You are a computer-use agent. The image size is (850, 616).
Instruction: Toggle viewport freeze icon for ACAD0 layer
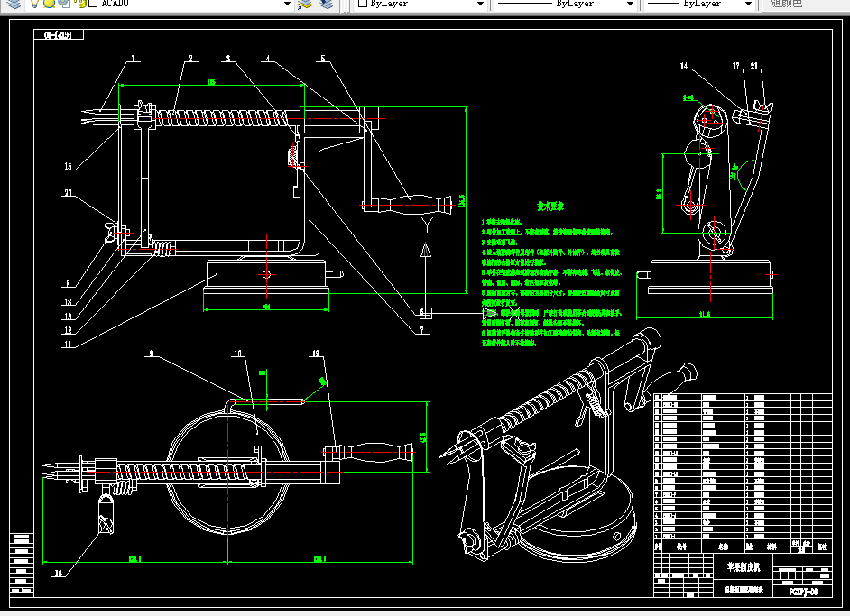click(x=64, y=4)
